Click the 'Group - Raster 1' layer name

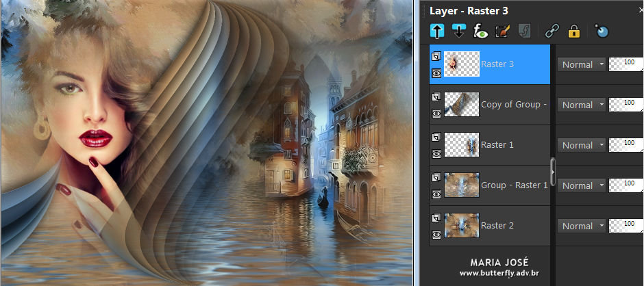click(x=515, y=185)
